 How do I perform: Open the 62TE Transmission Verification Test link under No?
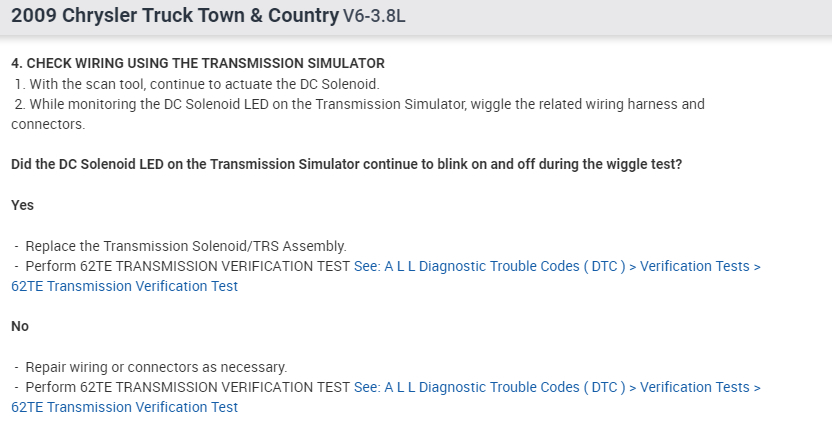pyautogui.click(x=125, y=407)
